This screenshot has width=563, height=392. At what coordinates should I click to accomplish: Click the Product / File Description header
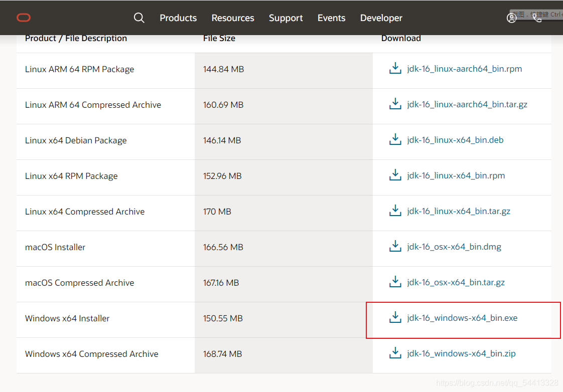click(x=76, y=39)
